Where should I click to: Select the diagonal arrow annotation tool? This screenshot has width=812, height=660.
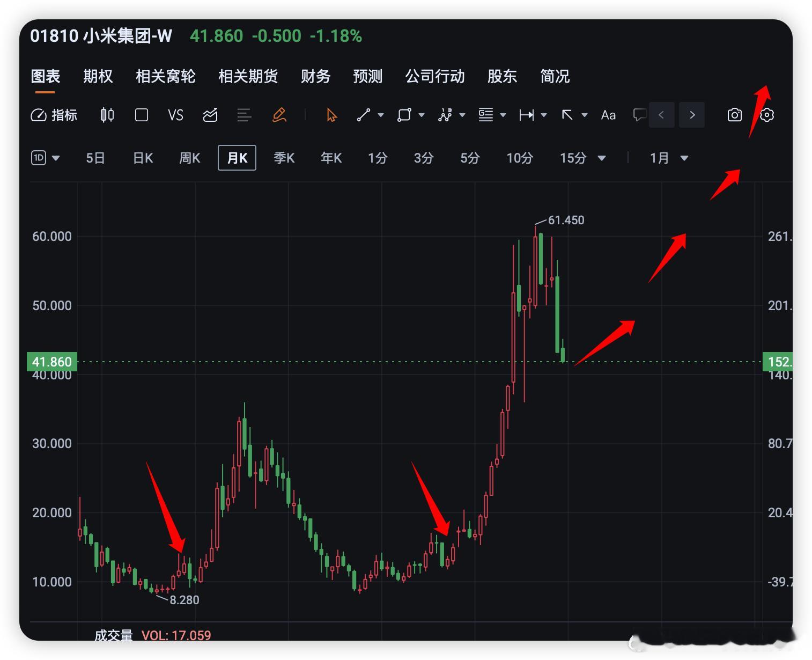coord(567,115)
